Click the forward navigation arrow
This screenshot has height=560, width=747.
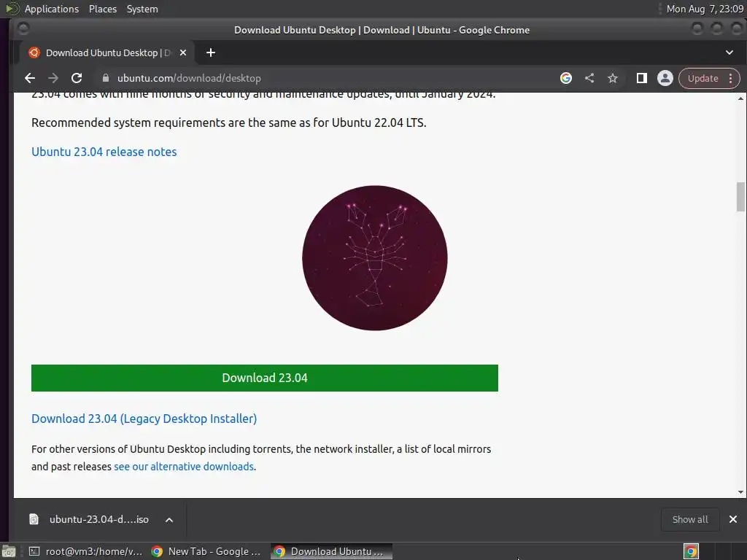tap(53, 78)
